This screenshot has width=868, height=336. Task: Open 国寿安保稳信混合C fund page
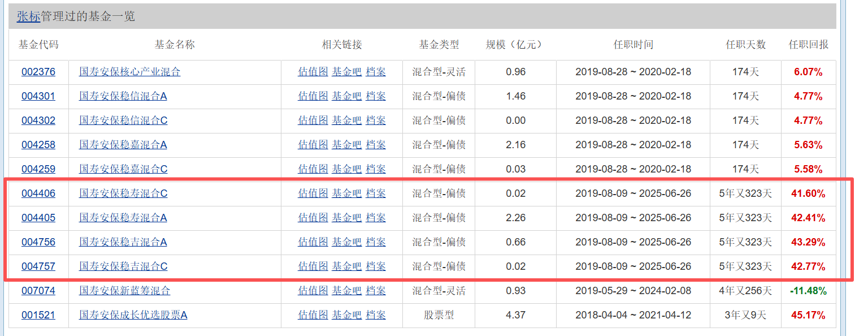coord(123,120)
